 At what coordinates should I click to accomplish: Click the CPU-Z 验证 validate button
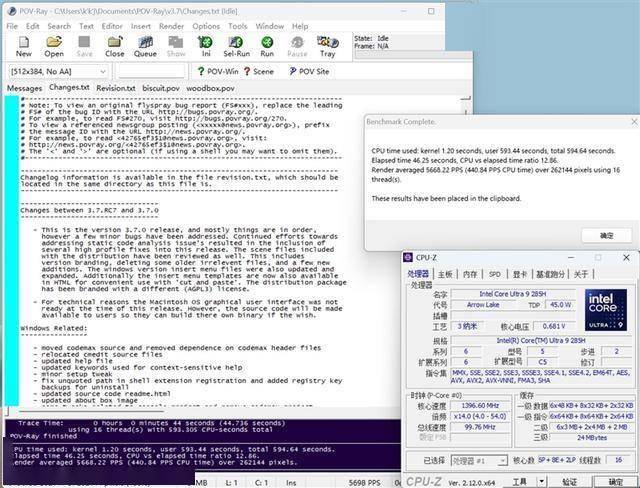point(569,482)
